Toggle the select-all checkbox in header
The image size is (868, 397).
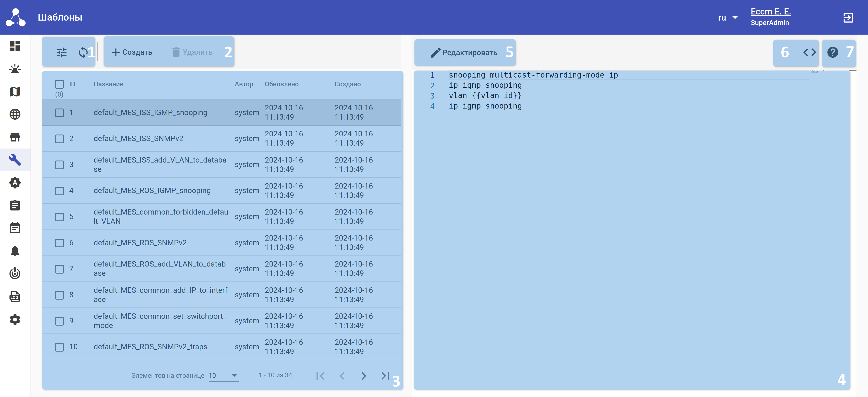point(59,84)
